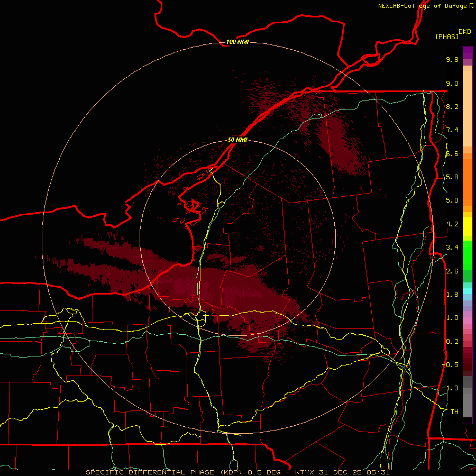Click the DKD label above the color scale
This screenshot has height=476, width=476.
(464, 32)
